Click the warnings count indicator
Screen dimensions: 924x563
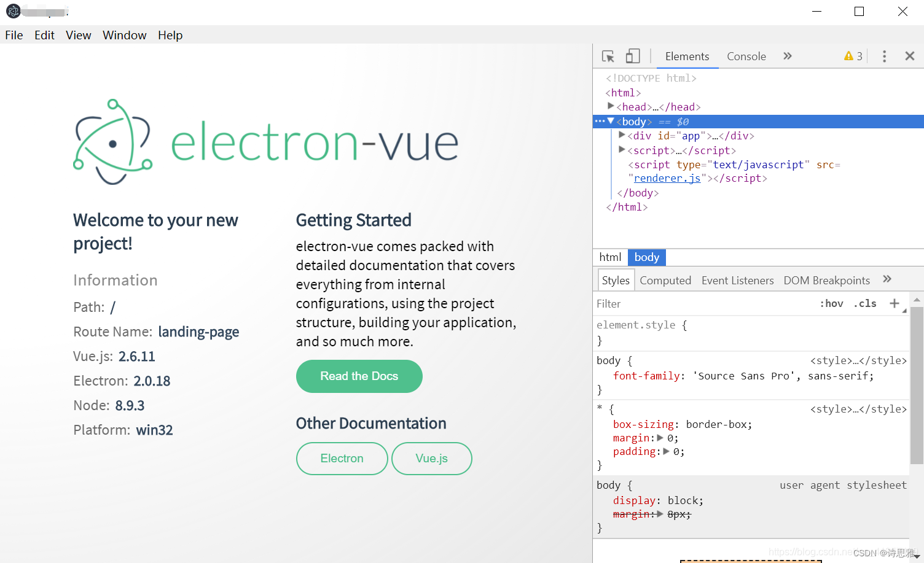point(853,56)
